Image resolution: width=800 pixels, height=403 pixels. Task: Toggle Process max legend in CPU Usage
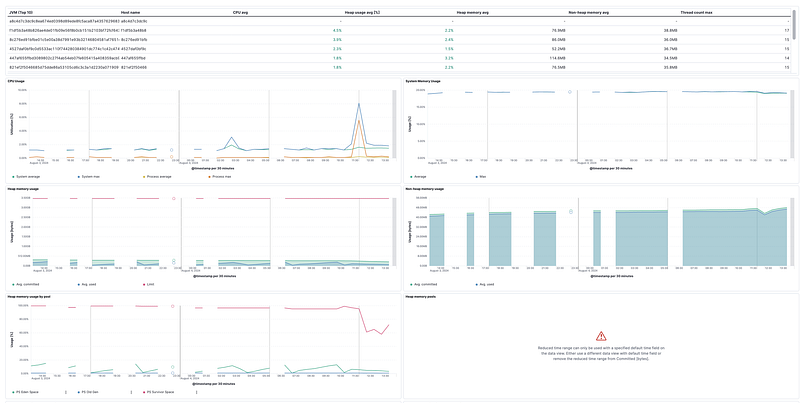tap(220, 176)
